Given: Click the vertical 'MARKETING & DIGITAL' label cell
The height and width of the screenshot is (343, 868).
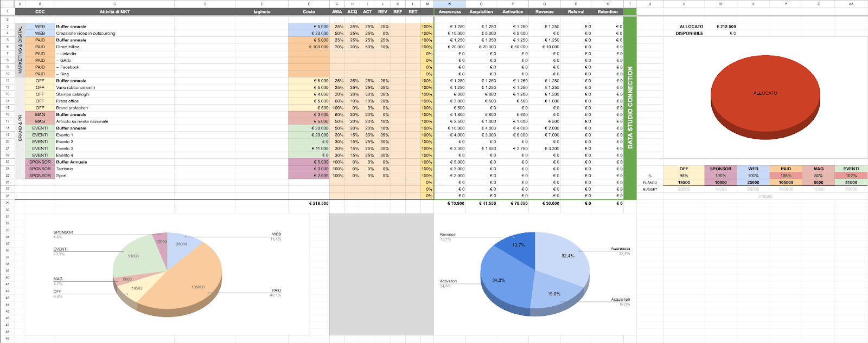Looking at the screenshot, I should pyautogui.click(x=20, y=50).
